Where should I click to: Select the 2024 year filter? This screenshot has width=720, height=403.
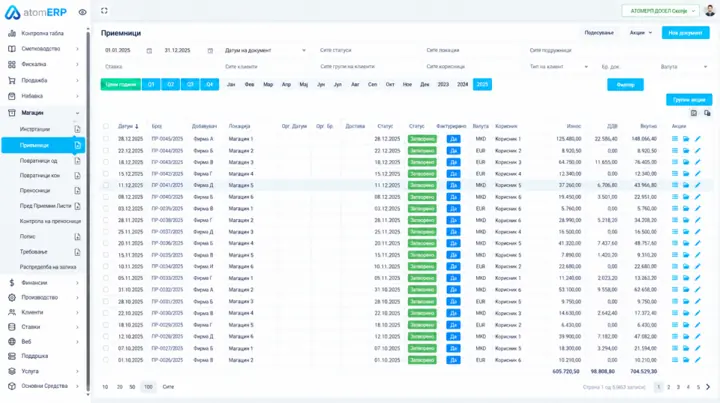point(462,84)
